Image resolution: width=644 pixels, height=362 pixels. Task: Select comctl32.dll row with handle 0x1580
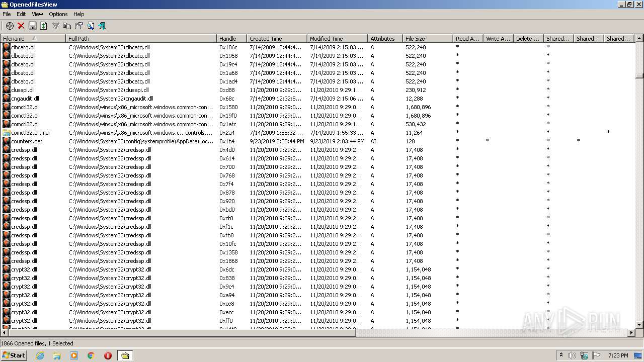317,107
